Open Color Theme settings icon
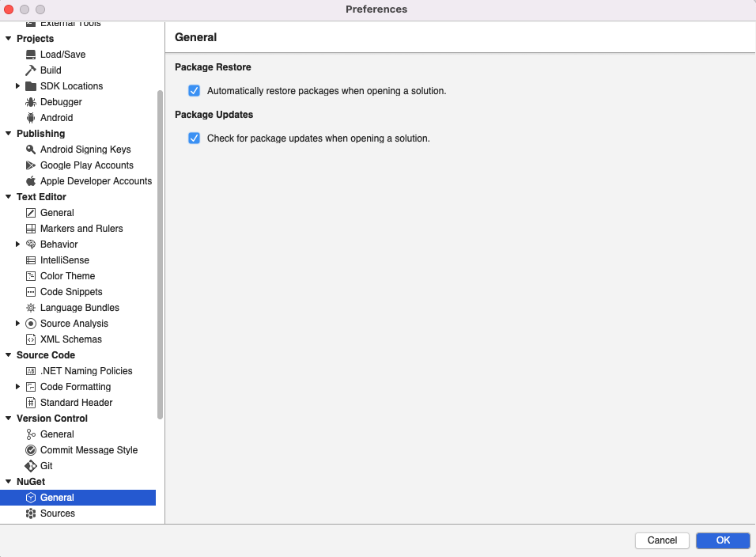 tap(29, 275)
